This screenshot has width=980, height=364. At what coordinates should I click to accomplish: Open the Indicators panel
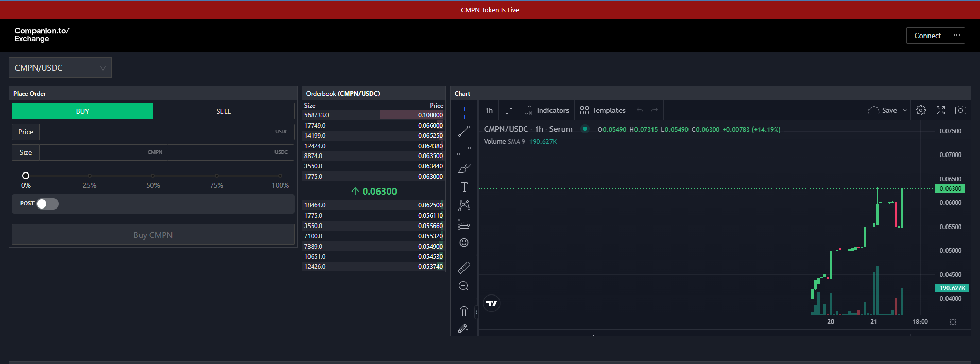click(547, 110)
